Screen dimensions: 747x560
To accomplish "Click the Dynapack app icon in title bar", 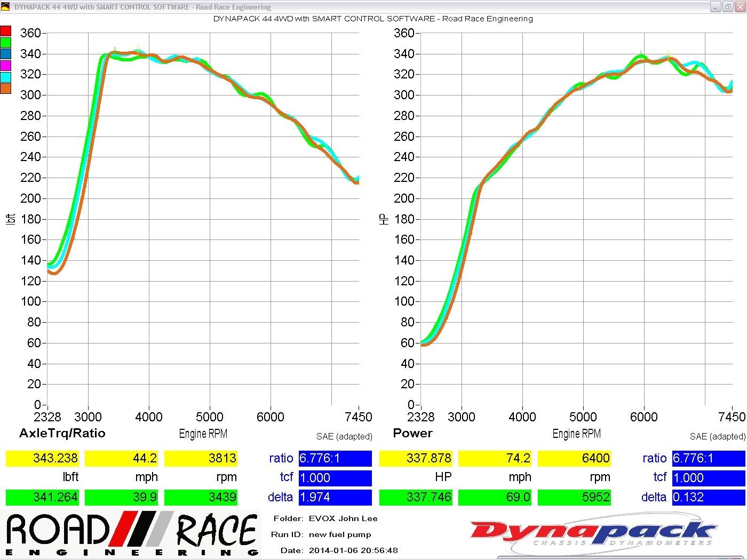I will 5,6.
